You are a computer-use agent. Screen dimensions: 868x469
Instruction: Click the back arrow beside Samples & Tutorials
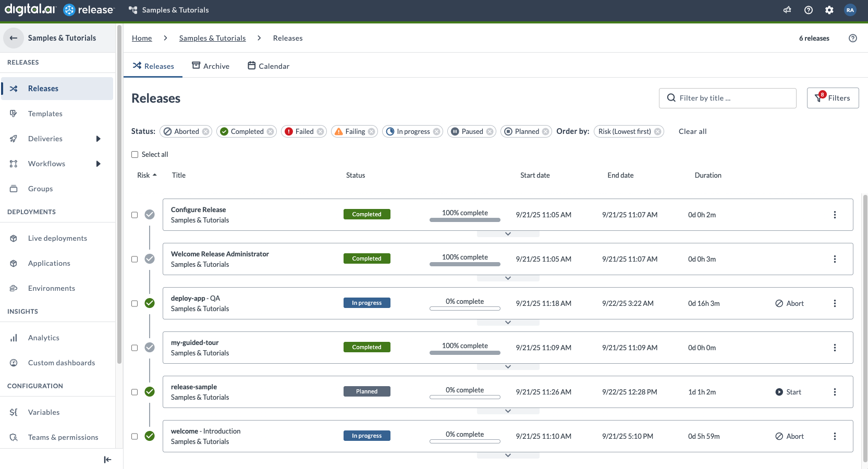coord(14,38)
